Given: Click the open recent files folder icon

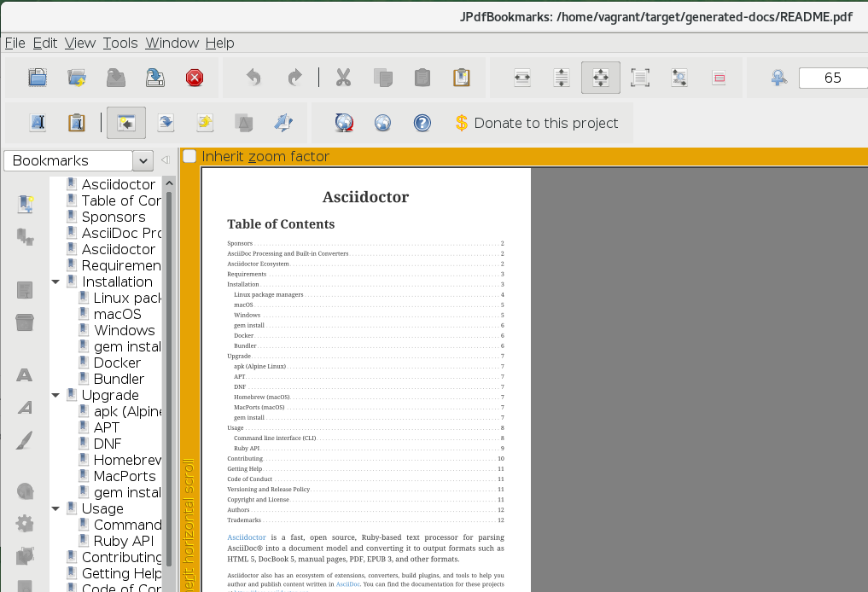Looking at the screenshot, I should click(77, 78).
